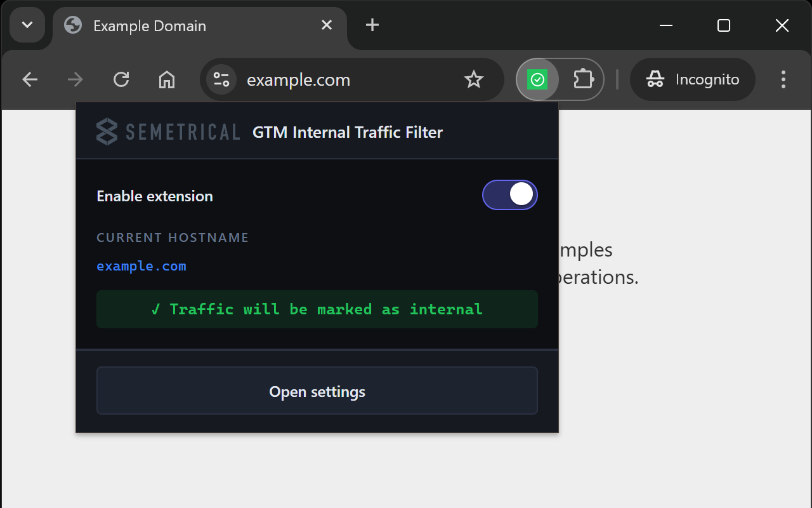Click the GTM Internal Traffic Filter extension icon

coord(537,79)
